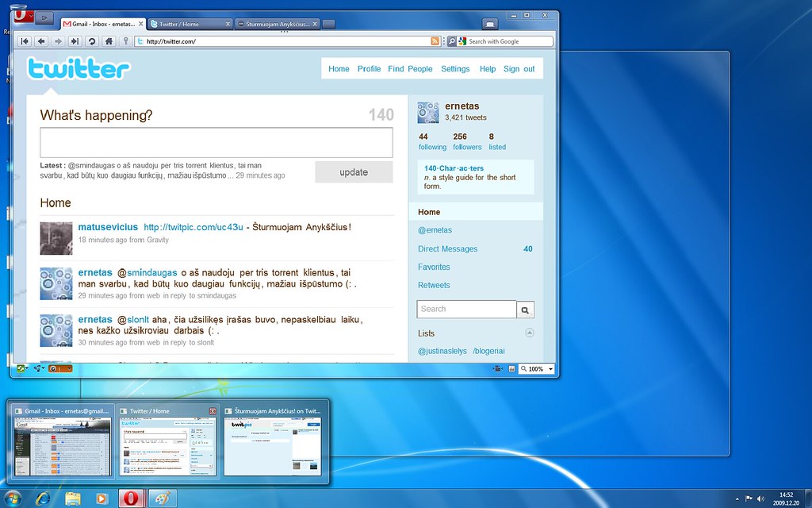812x508 pixels.
Task: Open the 8 listed count
Action: (497, 141)
